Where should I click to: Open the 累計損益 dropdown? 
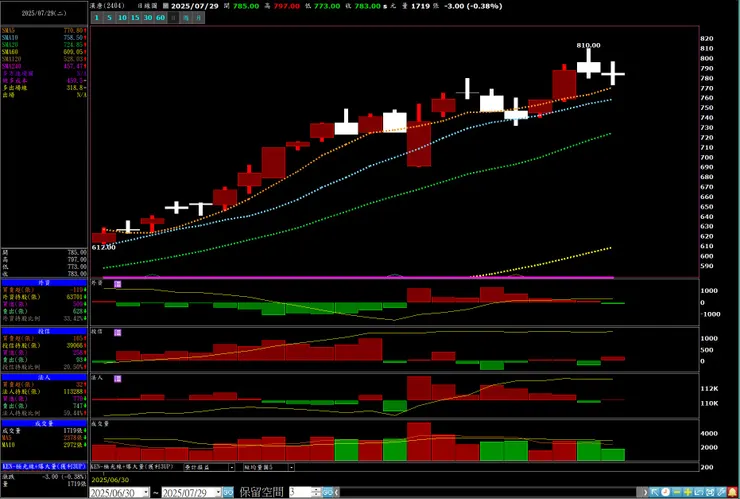pyautogui.click(x=232, y=467)
